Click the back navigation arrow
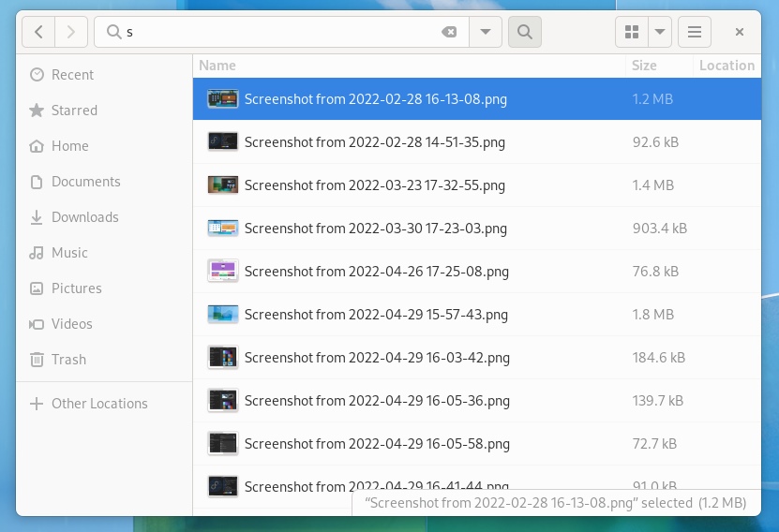 tap(38, 32)
